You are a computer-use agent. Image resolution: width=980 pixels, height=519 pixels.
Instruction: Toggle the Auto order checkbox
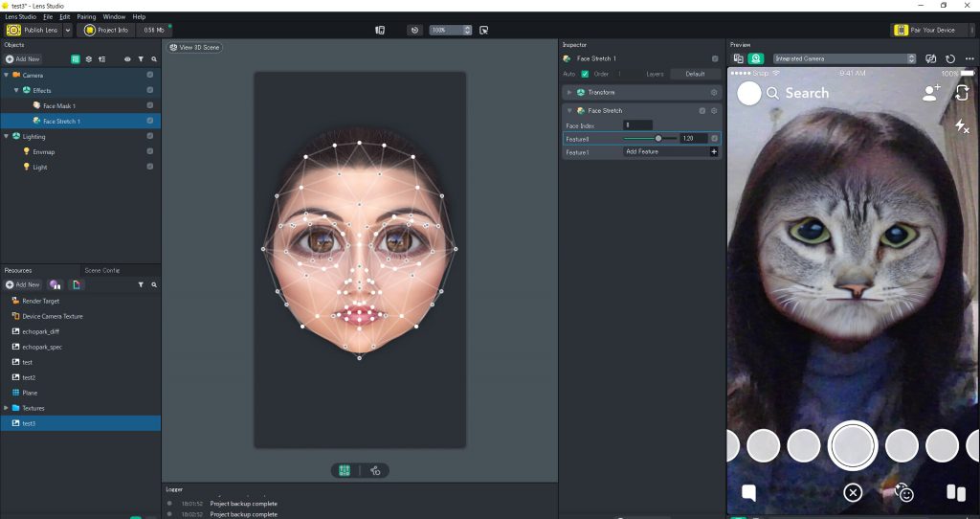pos(585,74)
